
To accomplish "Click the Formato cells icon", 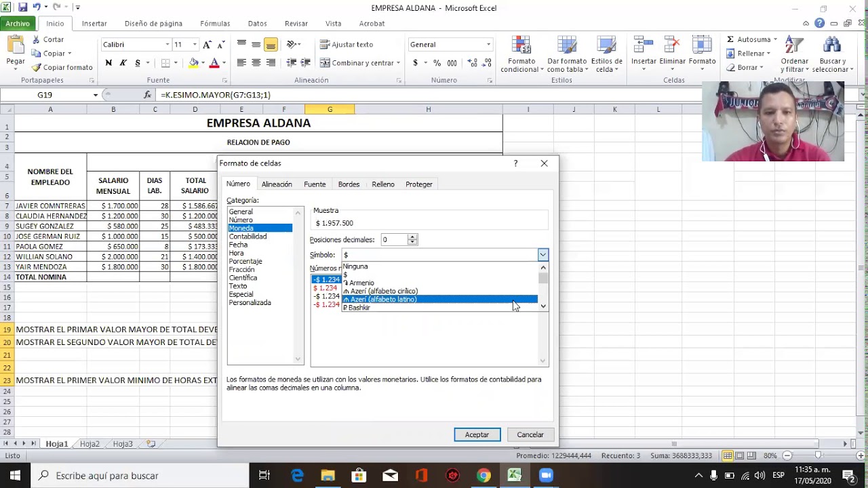I will (702, 45).
